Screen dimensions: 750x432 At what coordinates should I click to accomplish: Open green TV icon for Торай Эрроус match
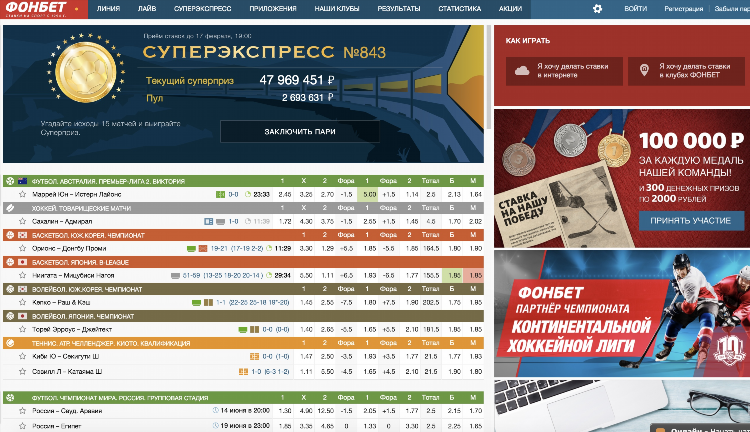(243, 330)
